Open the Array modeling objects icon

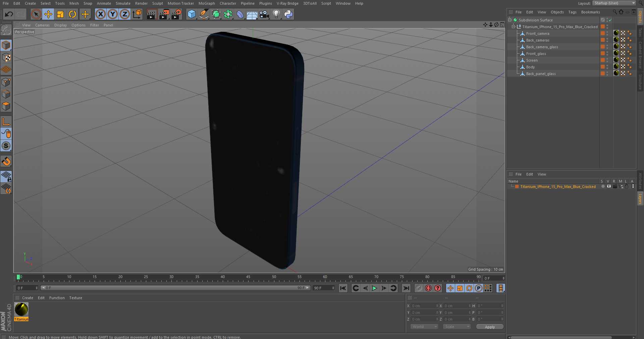[x=228, y=14]
